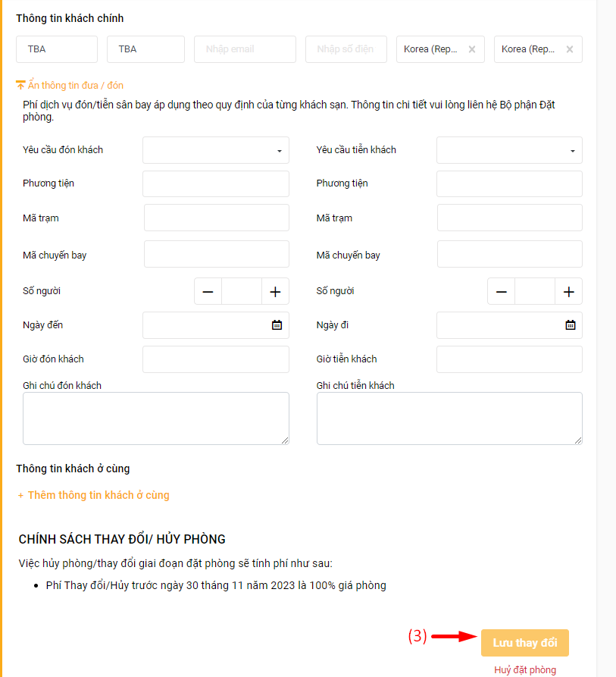
Task: Click the Nhập email field
Action: [245, 49]
